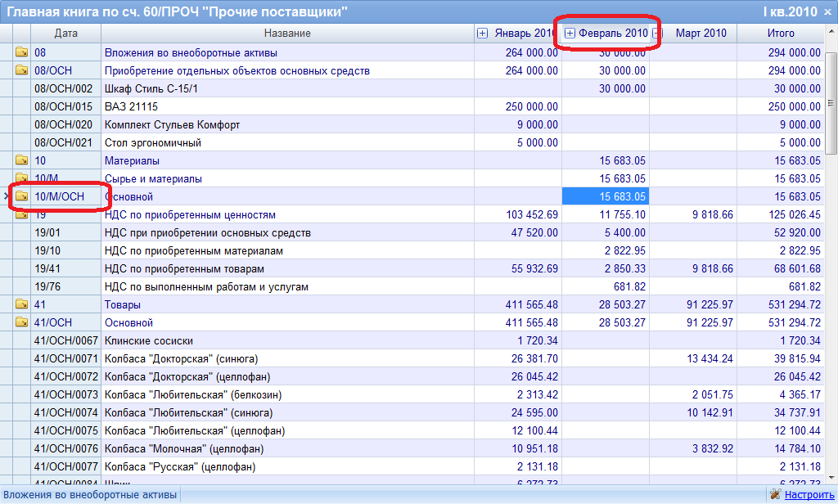Click the folder icon for account 19
Viewport: 838px width, 504px height.
tap(21, 214)
